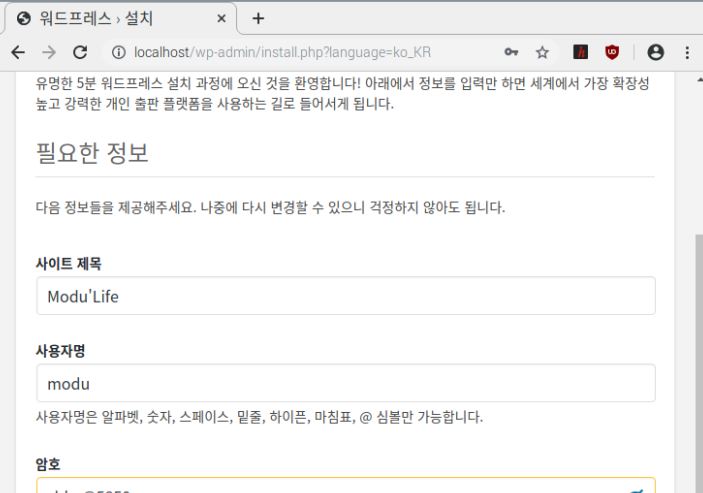Screen dimensions: 703x493
Task: Focus the 사이트 제목 field with Modu'Life
Action: point(346,296)
